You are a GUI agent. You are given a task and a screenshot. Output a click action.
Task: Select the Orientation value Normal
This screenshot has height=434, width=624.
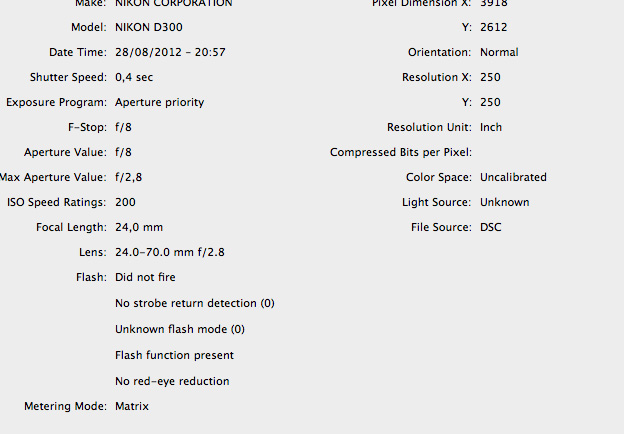(x=499, y=53)
